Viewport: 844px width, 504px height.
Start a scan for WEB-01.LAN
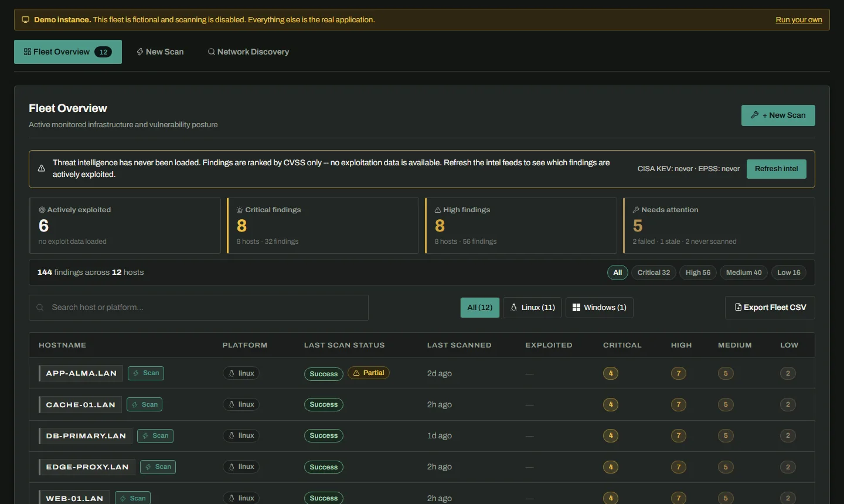(133, 498)
